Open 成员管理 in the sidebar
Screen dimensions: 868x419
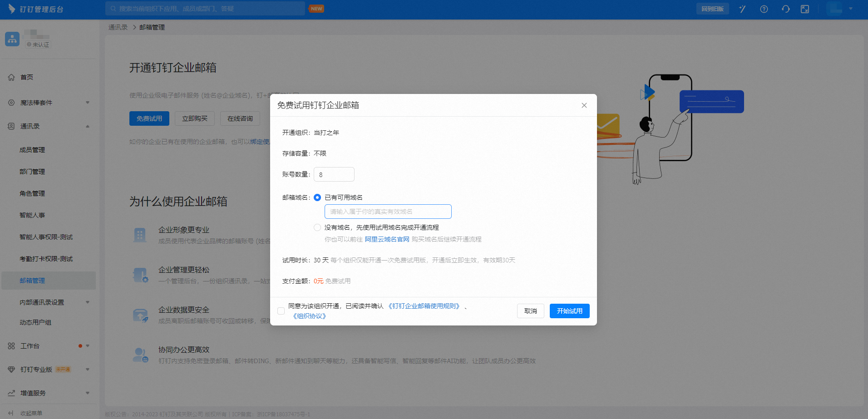coord(32,150)
